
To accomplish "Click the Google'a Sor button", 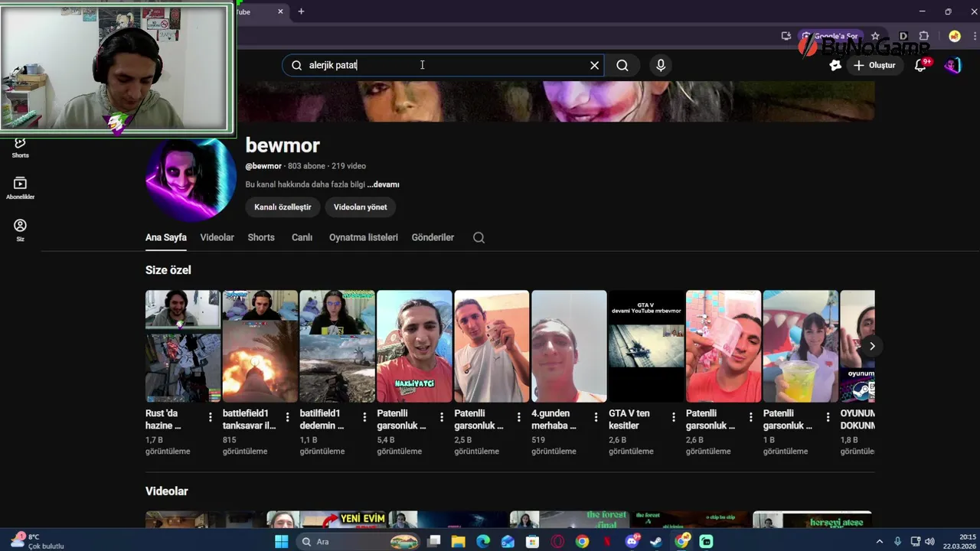I will coord(831,36).
